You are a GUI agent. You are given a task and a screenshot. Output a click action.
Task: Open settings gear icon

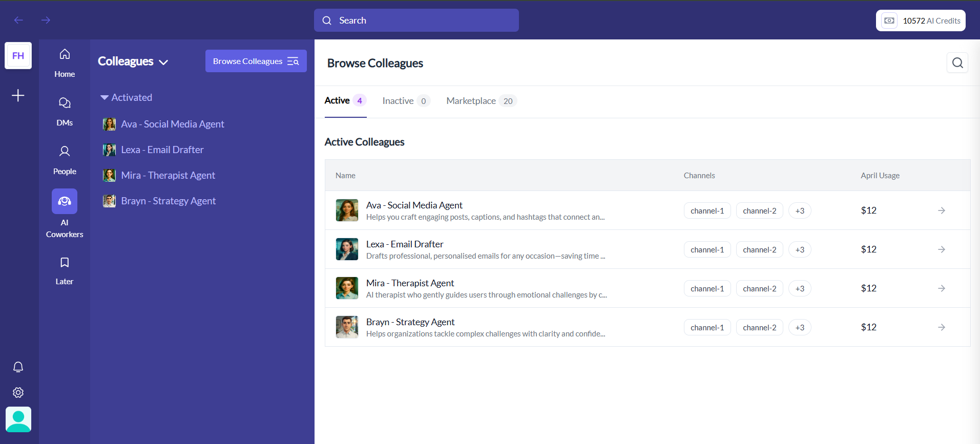(x=18, y=393)
